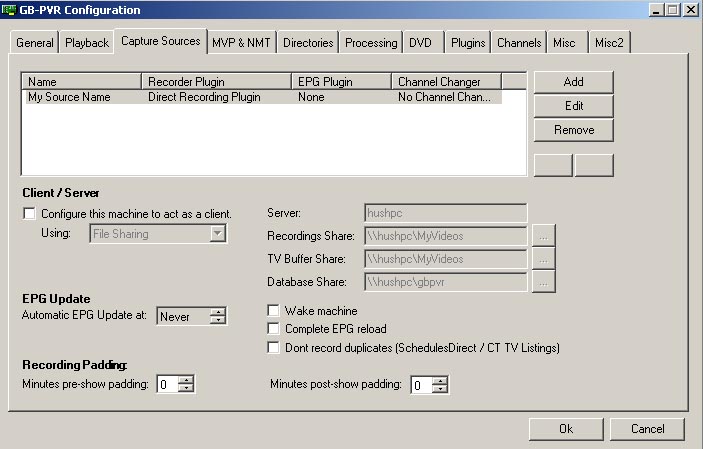Switch to the Misc tab
703x449 pixels.
(567, 43)
